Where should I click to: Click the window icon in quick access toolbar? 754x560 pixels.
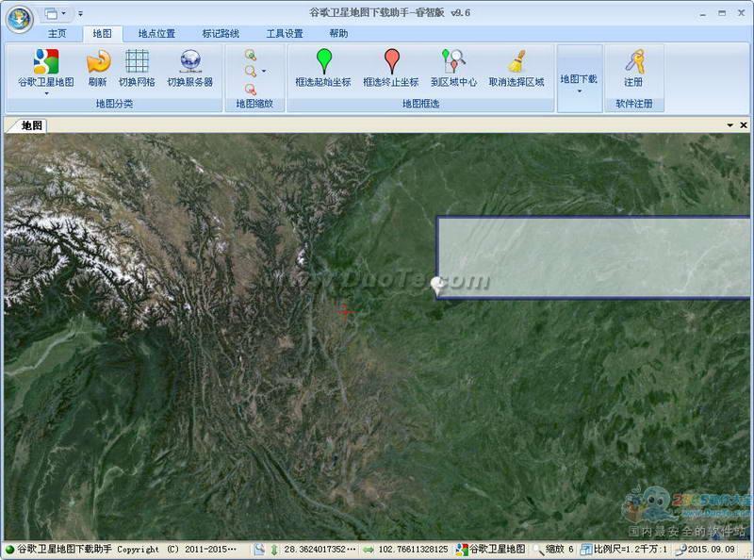[51, 14]
